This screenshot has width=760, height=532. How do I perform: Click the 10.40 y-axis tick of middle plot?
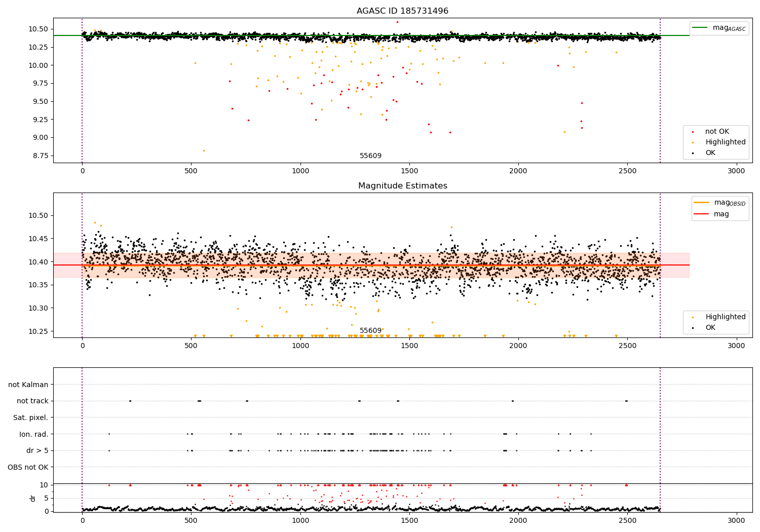point(39,262)
